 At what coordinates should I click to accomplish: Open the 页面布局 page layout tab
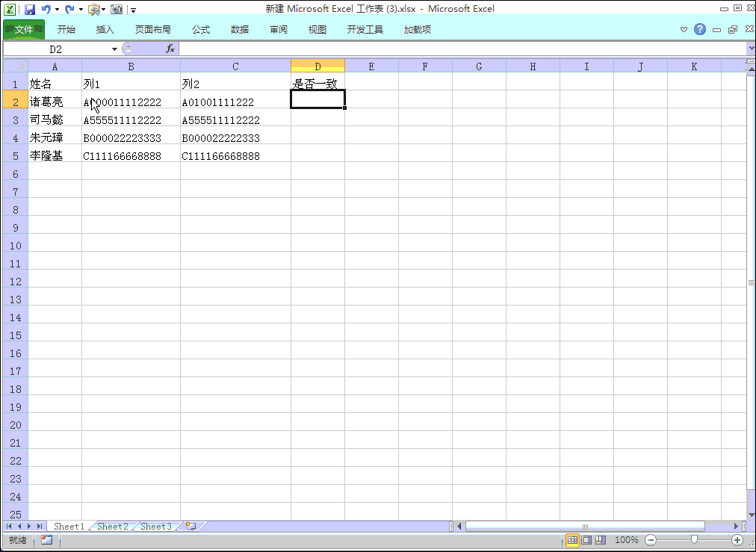pos(153,29)
